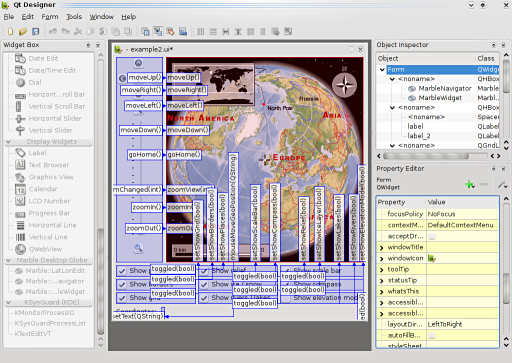Switch to Edit Buddies mode
512x363 pixels.
click(170, 32)
